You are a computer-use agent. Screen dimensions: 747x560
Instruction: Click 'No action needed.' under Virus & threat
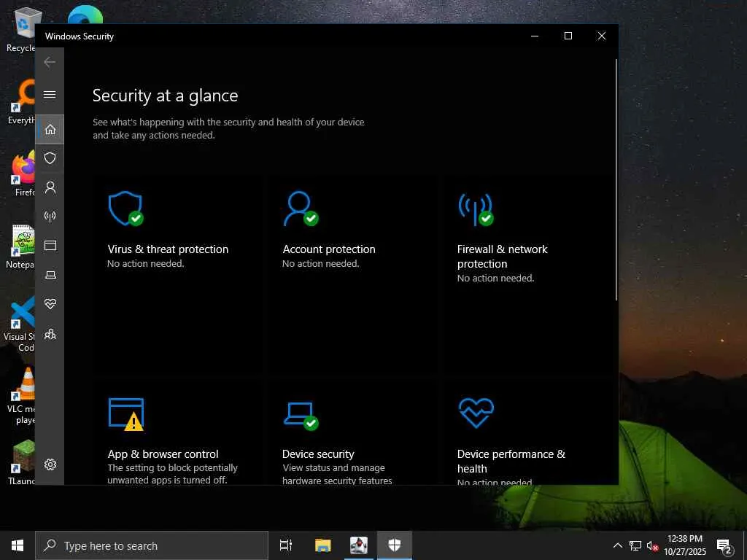click(x=145, y=263)
